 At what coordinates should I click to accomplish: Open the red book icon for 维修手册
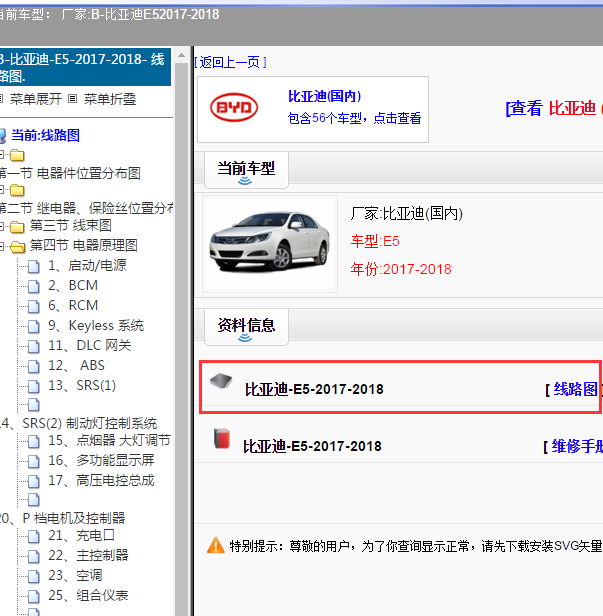coord(222,438)
